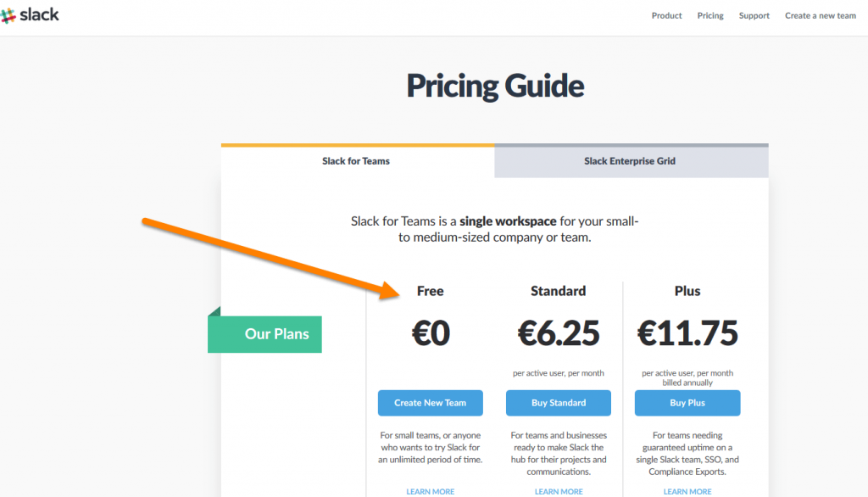The width and height of the screenshot is (868, 497).
Task: Select the Standard plan heading
Action: click(x=558, y=291)
